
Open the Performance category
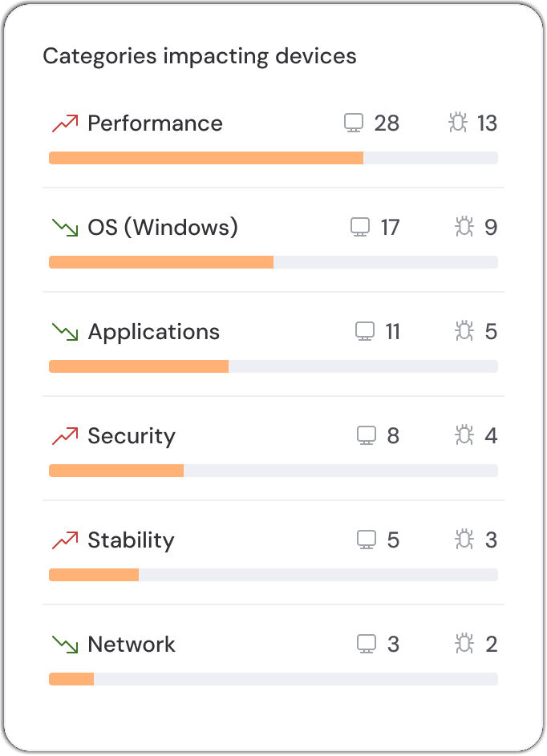coord(155,123)
